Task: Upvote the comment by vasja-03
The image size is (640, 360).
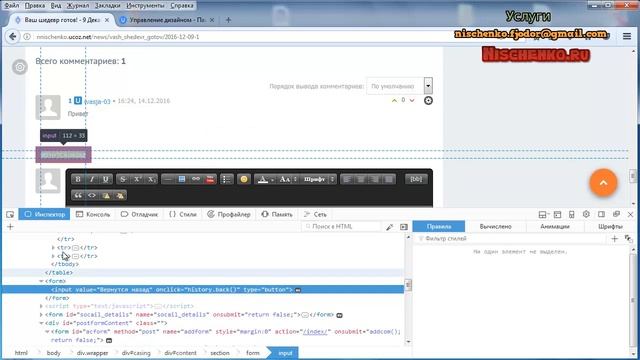Action: pos(394,100)
